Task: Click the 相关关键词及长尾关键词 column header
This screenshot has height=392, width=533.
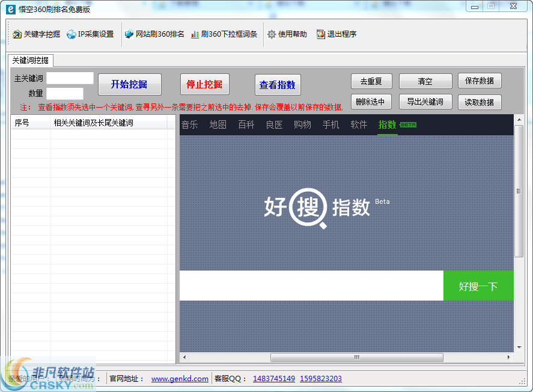Action: point(108,123)
